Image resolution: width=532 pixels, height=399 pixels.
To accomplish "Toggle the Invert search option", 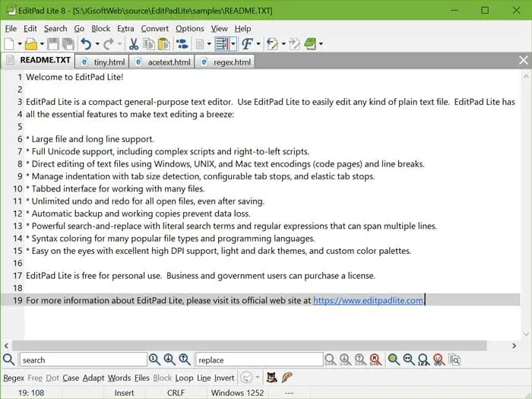I will coord(224,378).
